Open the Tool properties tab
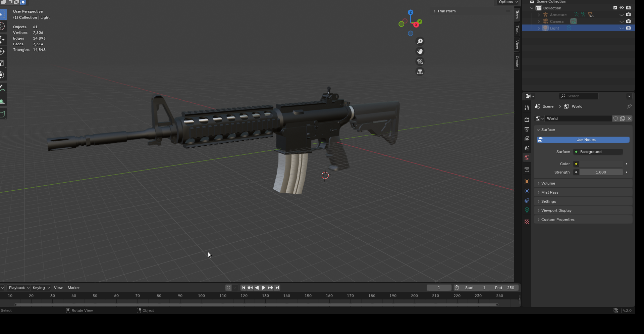 (x=527, y=108)
